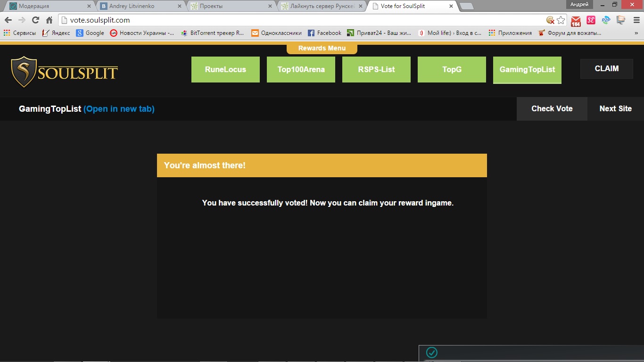
Task: Open the Приложения bookmark
Action: (x=510, y=33)
